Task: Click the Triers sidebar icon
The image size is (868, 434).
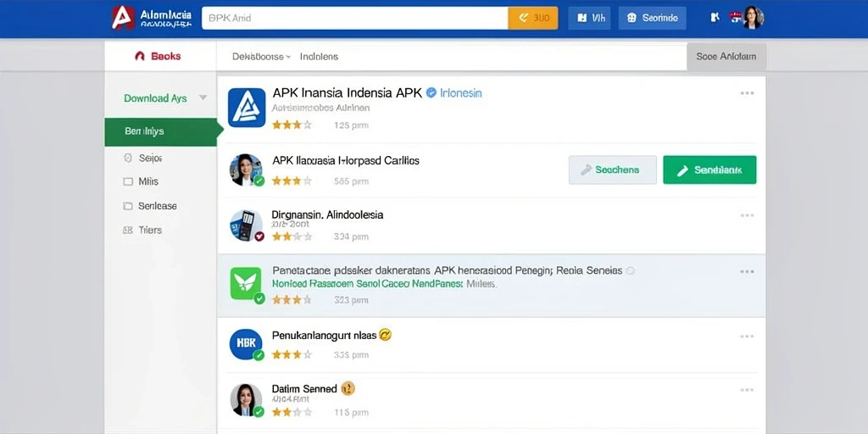Action: 128,230
